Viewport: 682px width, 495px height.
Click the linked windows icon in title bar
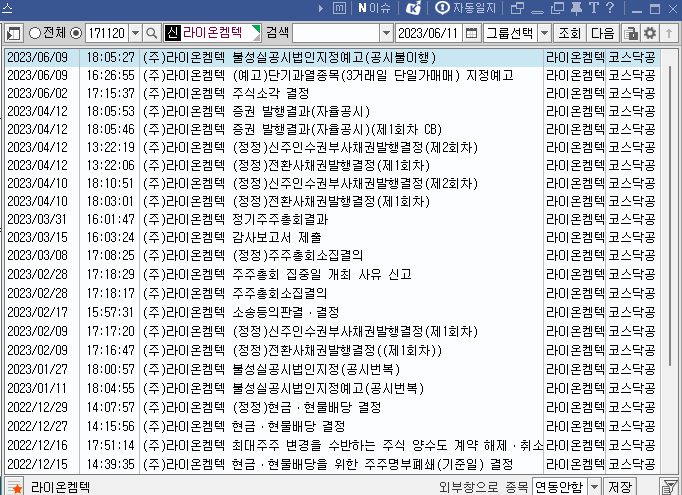click(517, 8)
